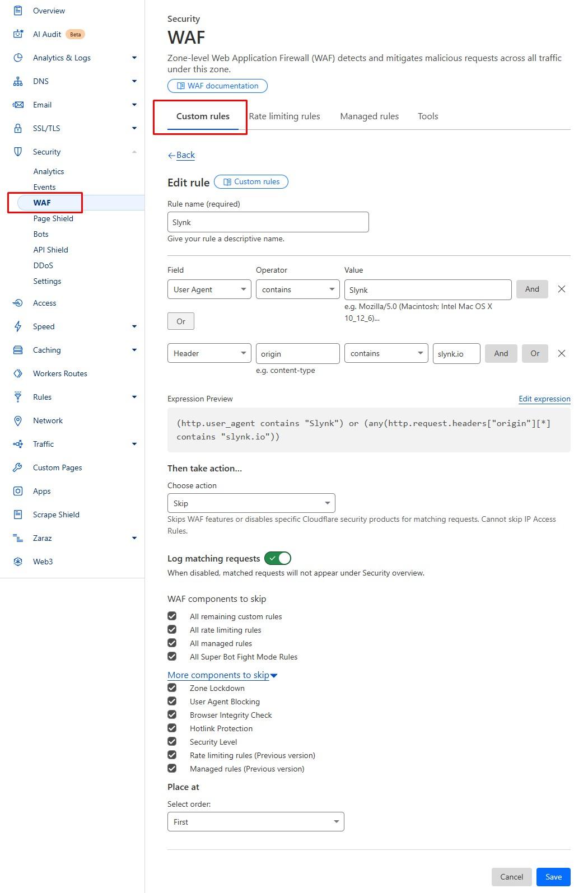This screenshot has height=893, width=588.
Task: Click the DNS network icon in sidebar
Action: [18, 81]
